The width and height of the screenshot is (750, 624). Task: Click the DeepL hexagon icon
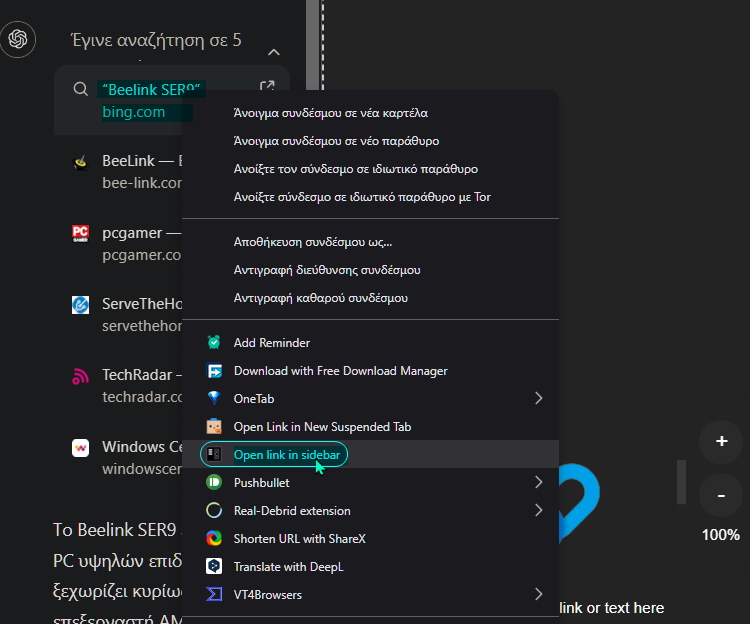pyautogui.click(x=214, y=566)
